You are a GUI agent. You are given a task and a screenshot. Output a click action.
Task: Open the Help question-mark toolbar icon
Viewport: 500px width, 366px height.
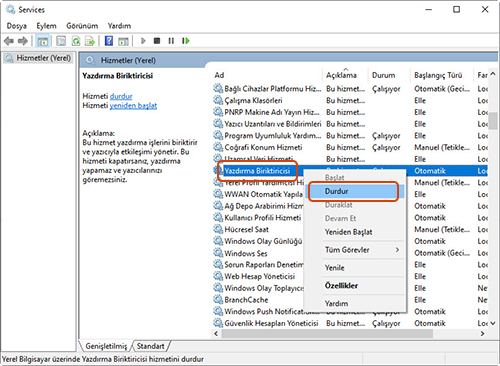pos(109,41)
